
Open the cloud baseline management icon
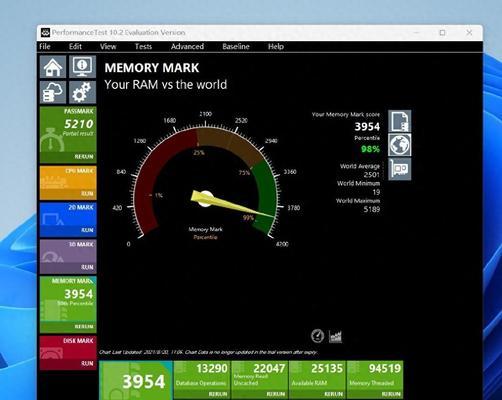pyautogui.click(x=53, y=92)
